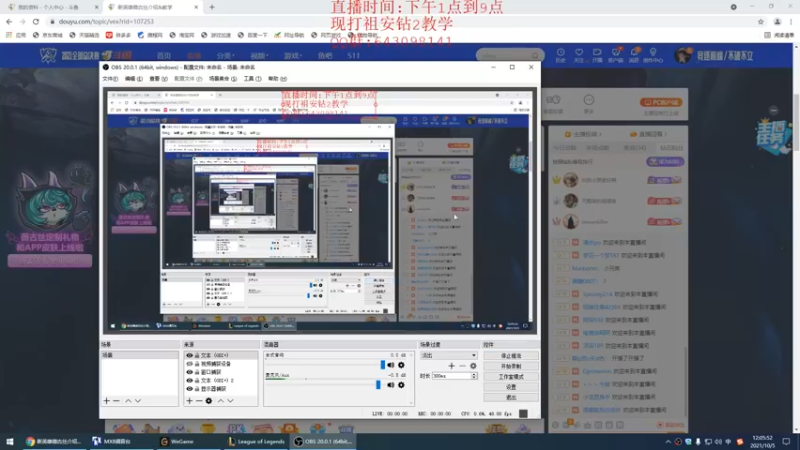
Task: Click the Chrome address bar
Action: pyautogui.click(x=398, y=21)
